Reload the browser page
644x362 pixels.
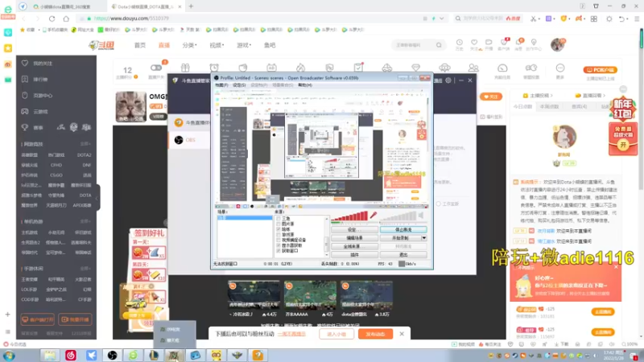coord(52,19)
